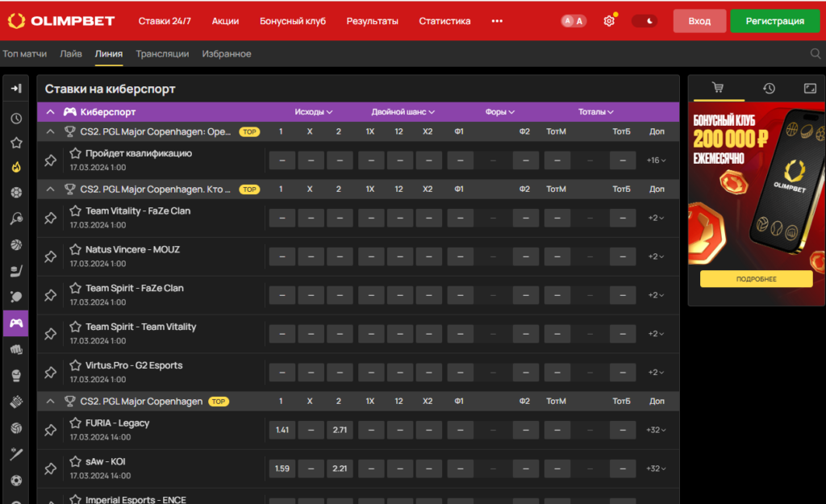Viewport: 826px width, 504px height.
Task: Click the fullscreen icon in right panel
Action: coord(810,89)
